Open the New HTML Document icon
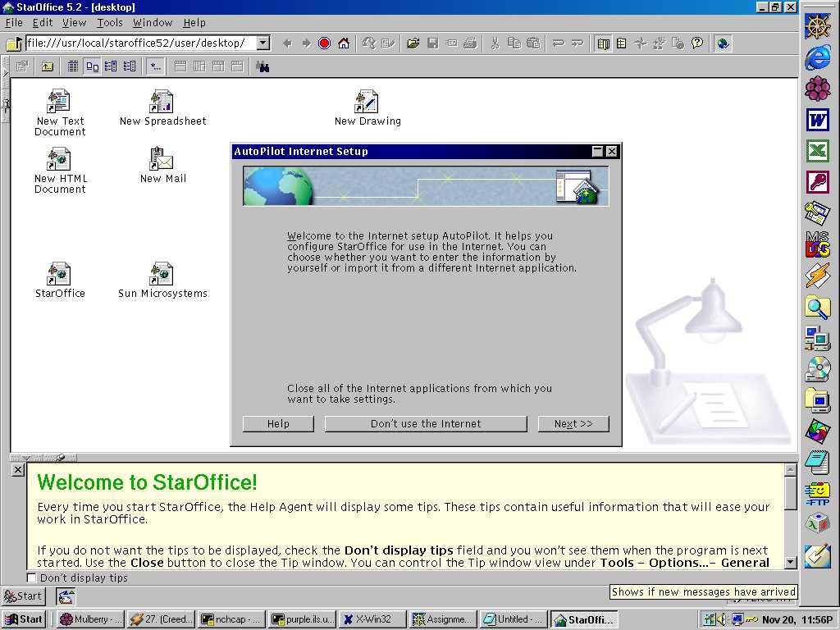The width and height of the screenshot is (840, 630). click(x=59, y=171)
